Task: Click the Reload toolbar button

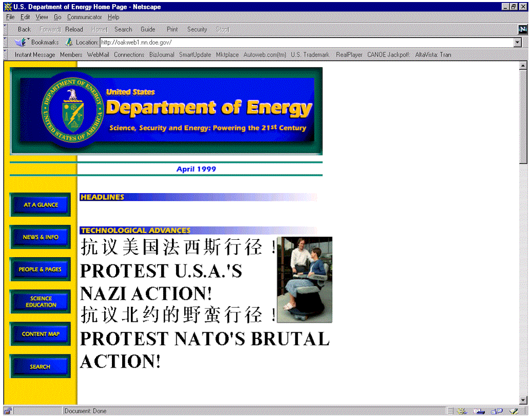Action: 74,29
